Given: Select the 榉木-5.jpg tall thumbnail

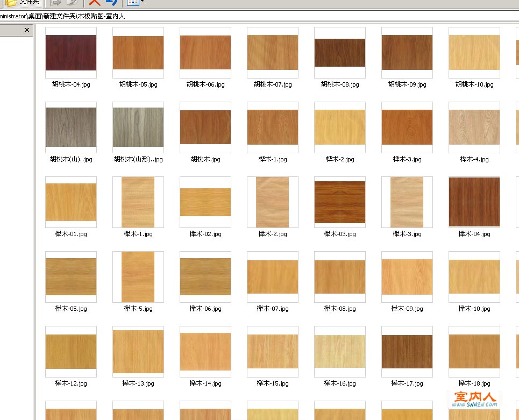Looking at the screenshot, I should pyautogui.click(x=138, y=277).
